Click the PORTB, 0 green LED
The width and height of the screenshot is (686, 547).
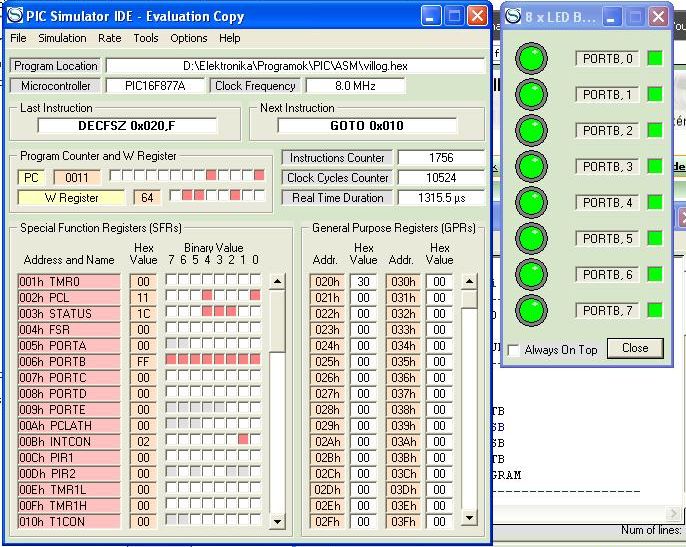[x=532, y=58]
